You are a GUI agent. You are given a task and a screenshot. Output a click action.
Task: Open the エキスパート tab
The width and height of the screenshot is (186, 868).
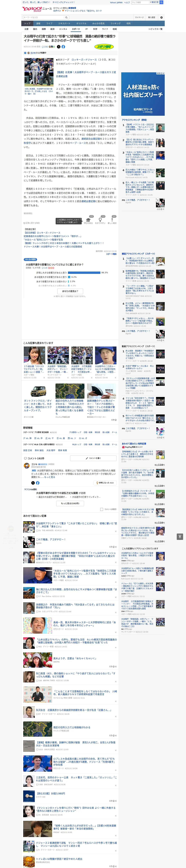click(x=64, y=24)
